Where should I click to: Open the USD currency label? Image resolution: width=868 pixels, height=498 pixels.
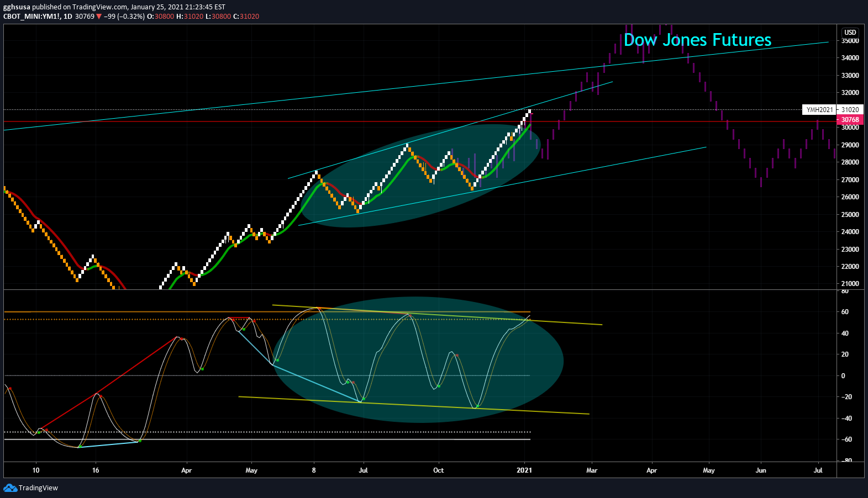click(850, 33)
